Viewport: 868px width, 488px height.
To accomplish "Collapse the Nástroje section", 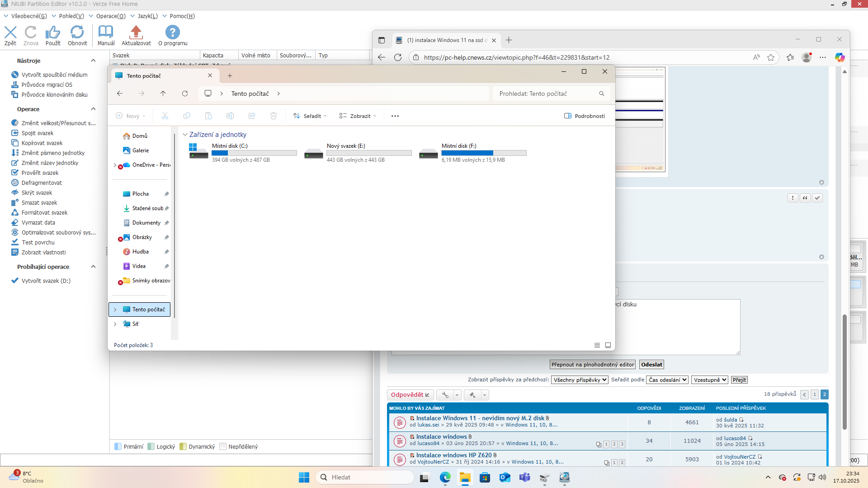I will tap(93, 61).
